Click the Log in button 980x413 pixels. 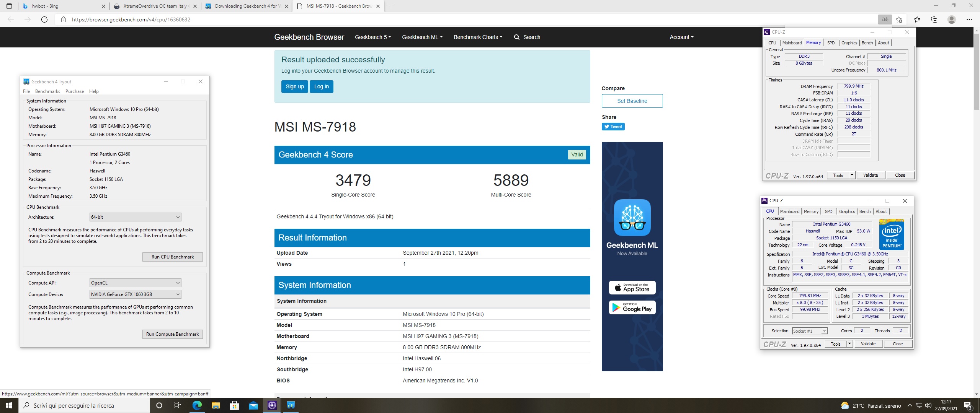coord(322,86)
